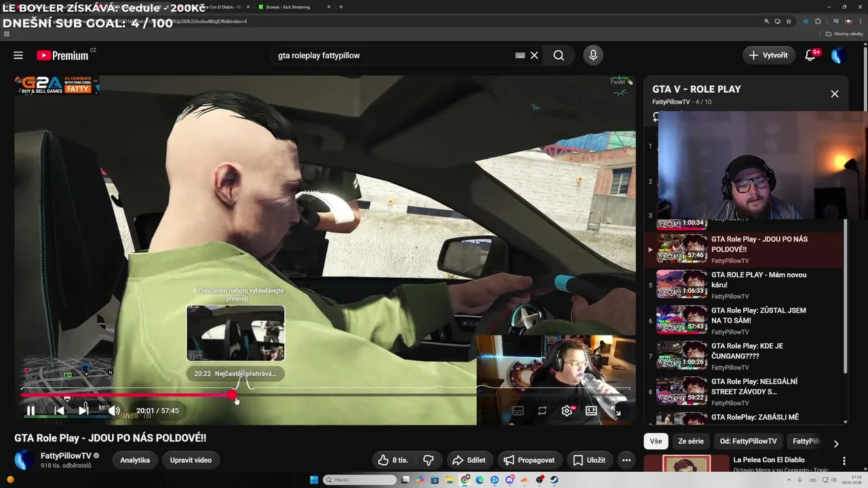
Task: Open Chrome three-dot menu
Action: (x=859, y=21)
